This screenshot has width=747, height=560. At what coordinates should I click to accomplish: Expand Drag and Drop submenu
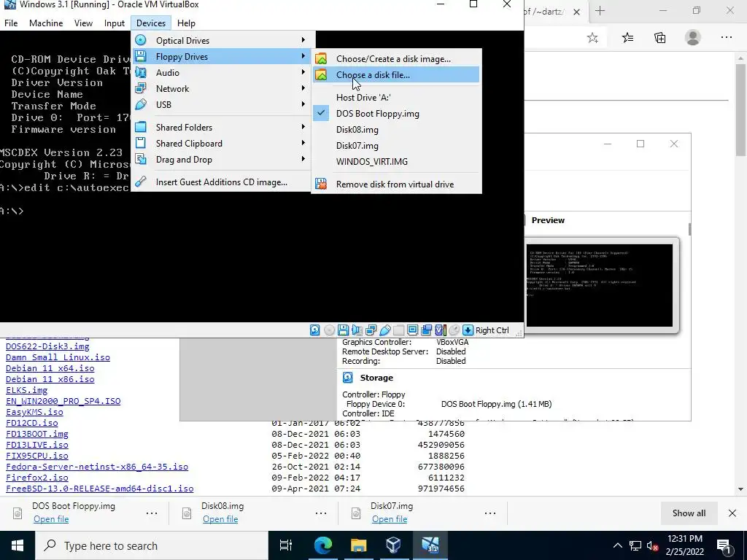pyautogui.click(x=220, y=160)
